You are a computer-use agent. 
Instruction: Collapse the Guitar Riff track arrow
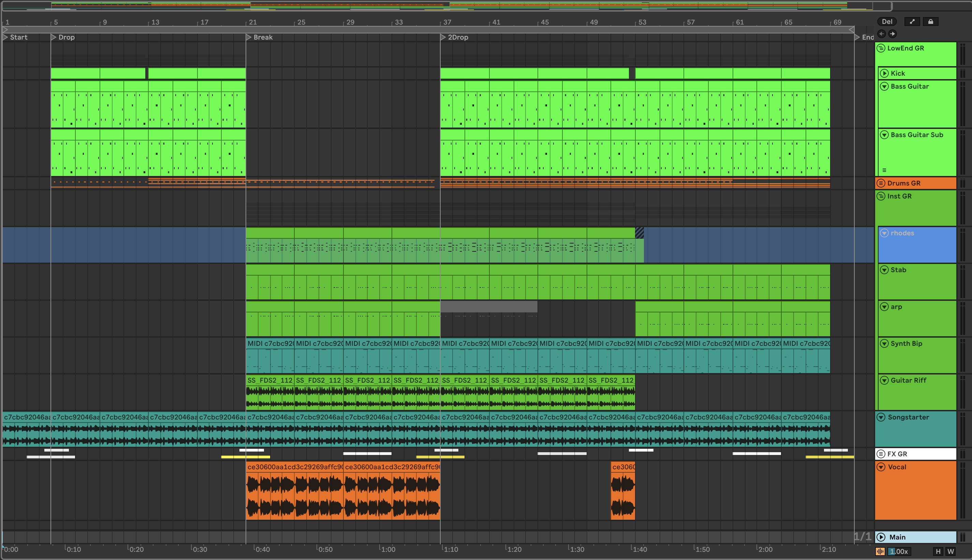[884, 380]
